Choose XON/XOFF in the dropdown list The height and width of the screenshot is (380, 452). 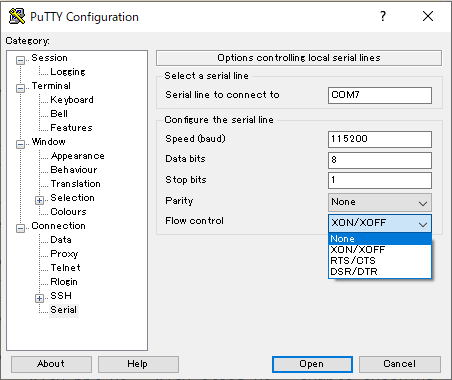(x=380, y=250)
